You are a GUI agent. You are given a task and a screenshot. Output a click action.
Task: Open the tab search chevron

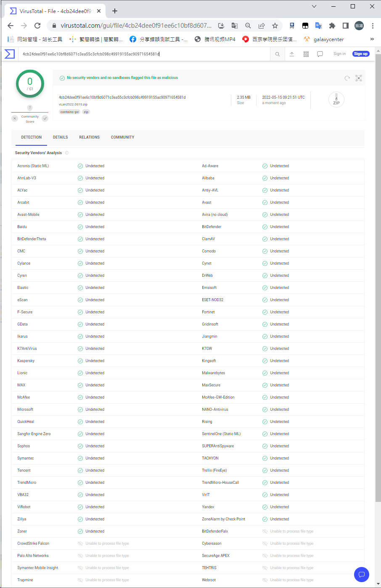[x=314, y=6]
